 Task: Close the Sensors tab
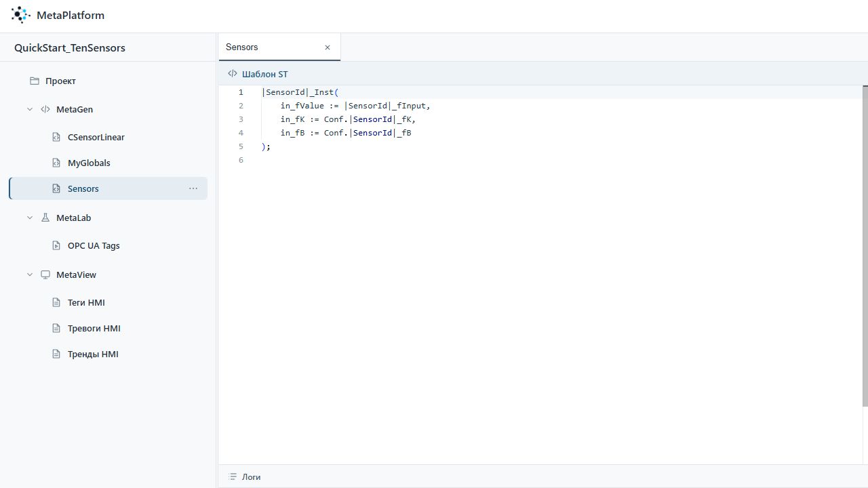pos(328,47)
